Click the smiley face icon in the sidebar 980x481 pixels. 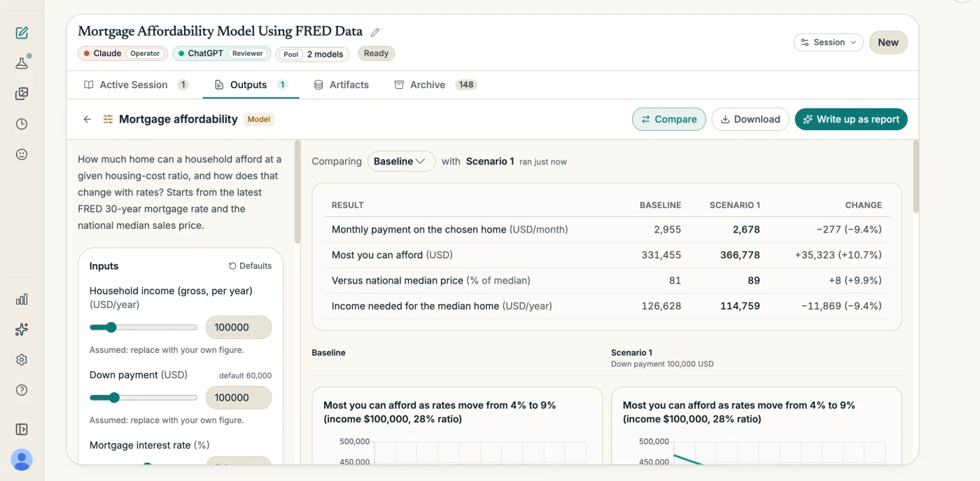[x=22, y=154]
